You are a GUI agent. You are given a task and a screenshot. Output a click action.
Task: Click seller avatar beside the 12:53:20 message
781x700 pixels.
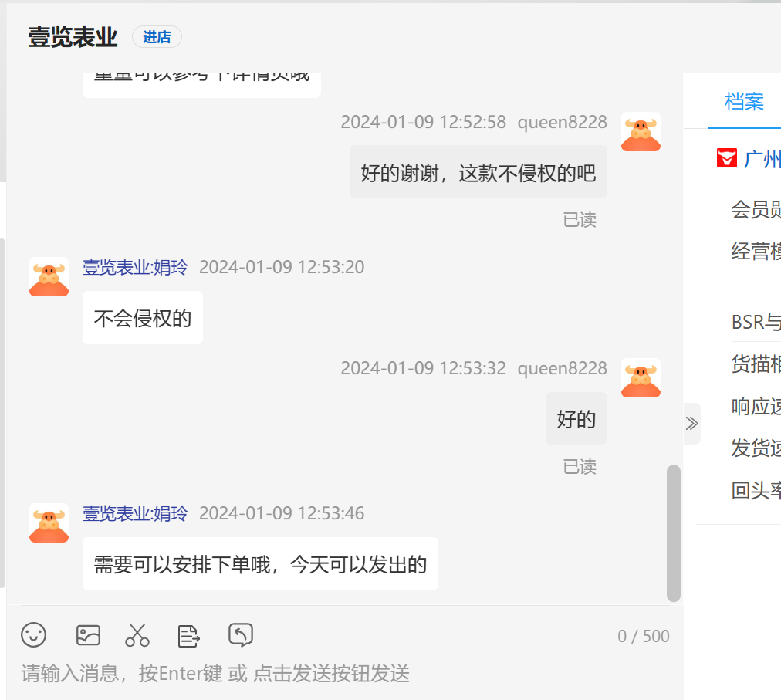(x=49, y=276)
